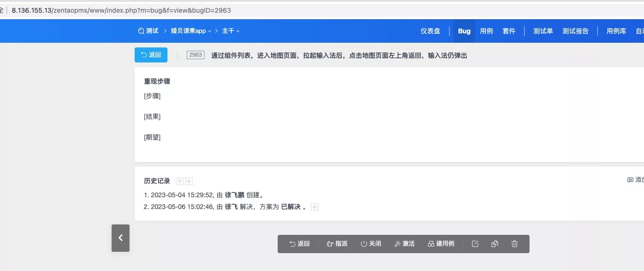Open the 婚贝请柬app product dropdown
Screen dimensions: 644x271
coord(191,31)
